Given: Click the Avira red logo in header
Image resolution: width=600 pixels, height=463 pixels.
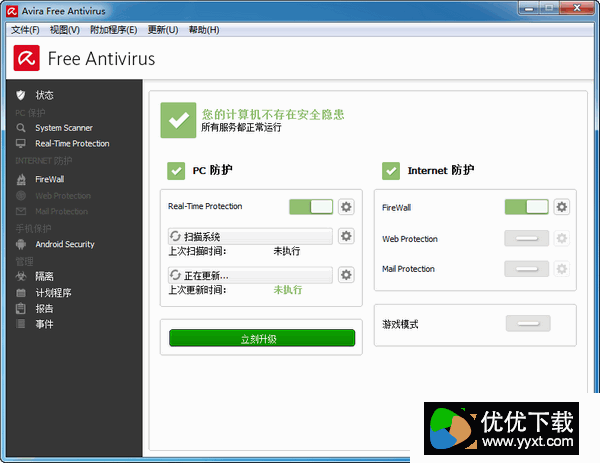Looking at the screenshot, I should (26, 58).
